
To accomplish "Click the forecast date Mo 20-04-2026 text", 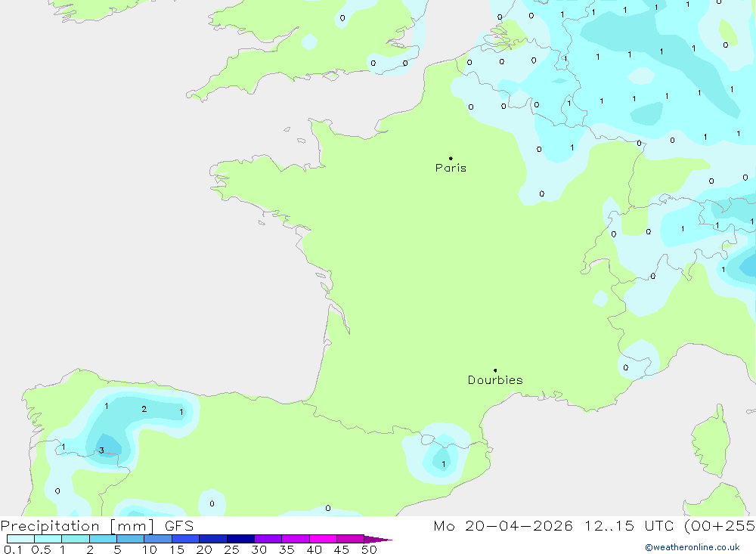I will [503, 525].
